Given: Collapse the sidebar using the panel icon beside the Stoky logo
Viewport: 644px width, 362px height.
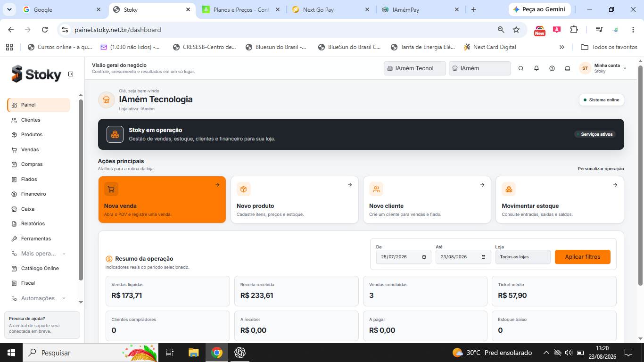Looking at the screenshot, I should 71,74.
